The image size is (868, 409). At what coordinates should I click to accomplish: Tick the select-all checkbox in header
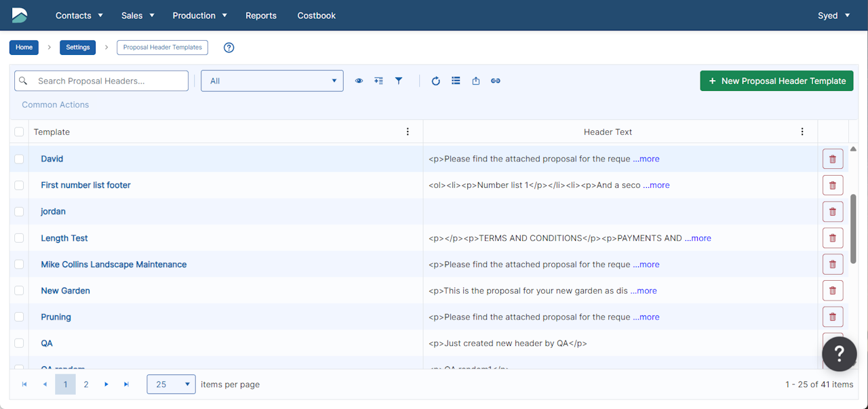point(19,132)
